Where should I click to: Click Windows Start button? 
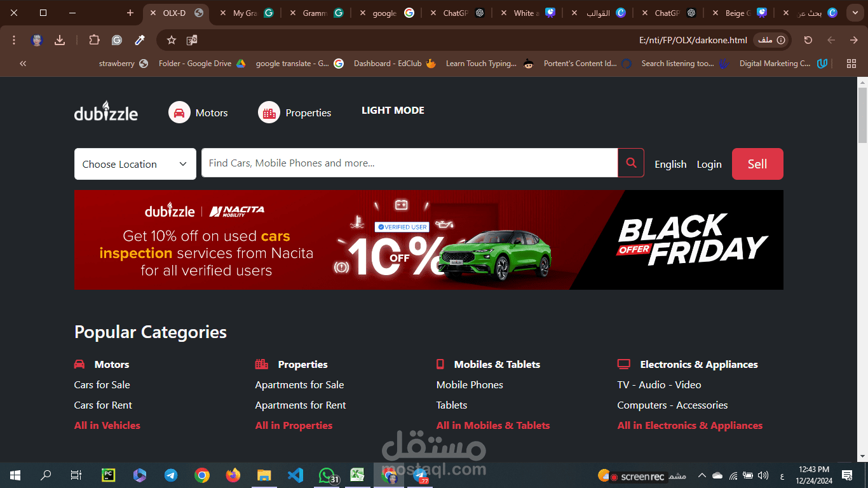[x=15, y=475]
